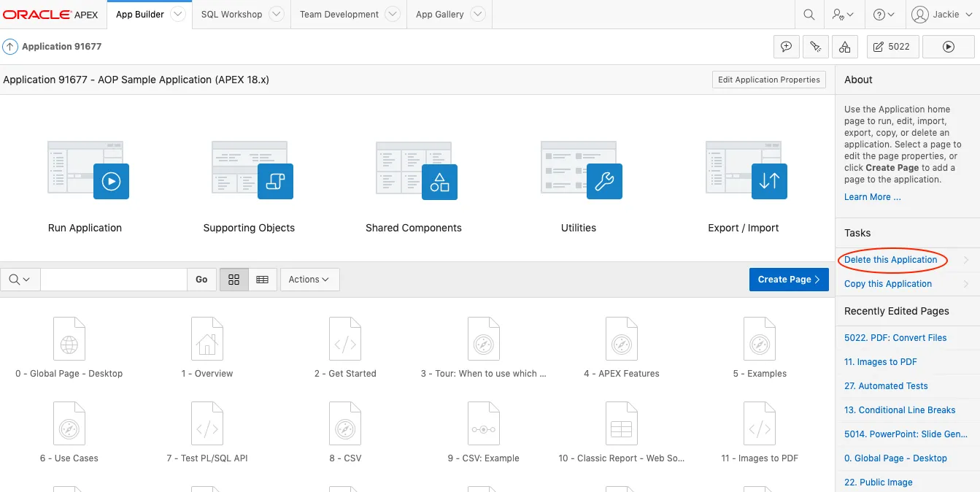Open recently edited 13. Conditional Line Breaks
Image resolution: width=980 pixels, height=492 pixels.
(900, 410)
